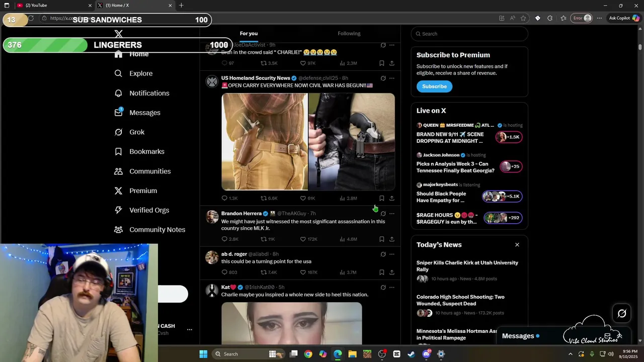The width and height of the screenshot is (644, 362).
Task: Show hidden icons in the system tray
Action: click(x=570, y=354)
